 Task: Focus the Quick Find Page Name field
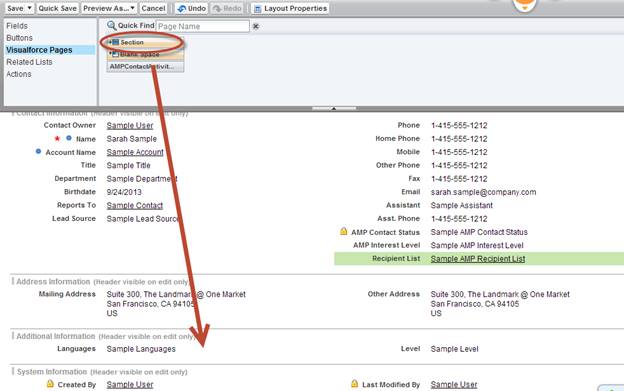tap(203, 26)
